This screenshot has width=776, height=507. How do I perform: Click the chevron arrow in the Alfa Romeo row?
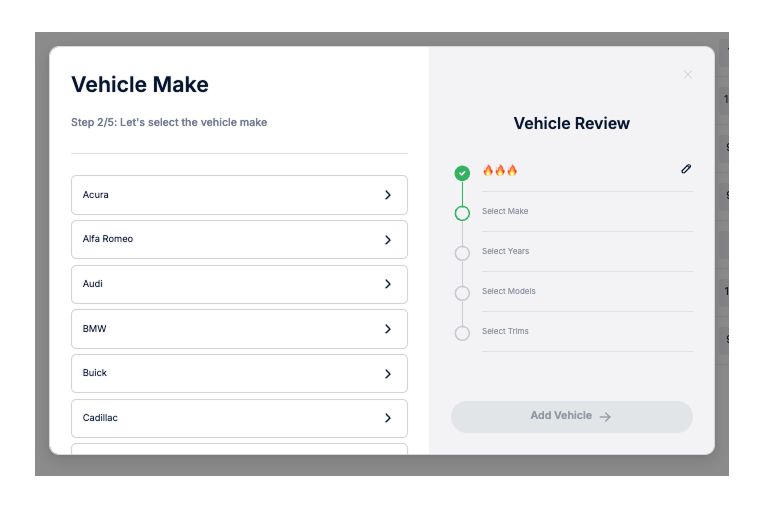tap(388, 240)
